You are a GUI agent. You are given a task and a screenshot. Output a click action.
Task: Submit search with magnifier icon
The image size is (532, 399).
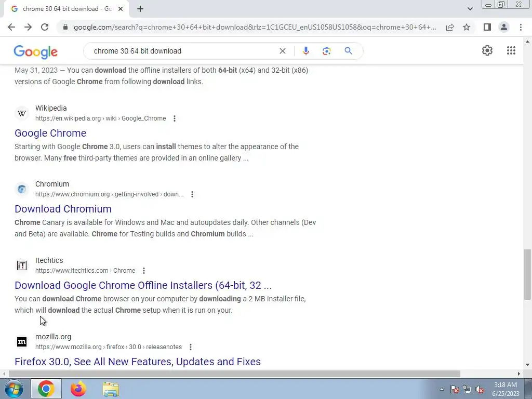[x=348, y=51]
